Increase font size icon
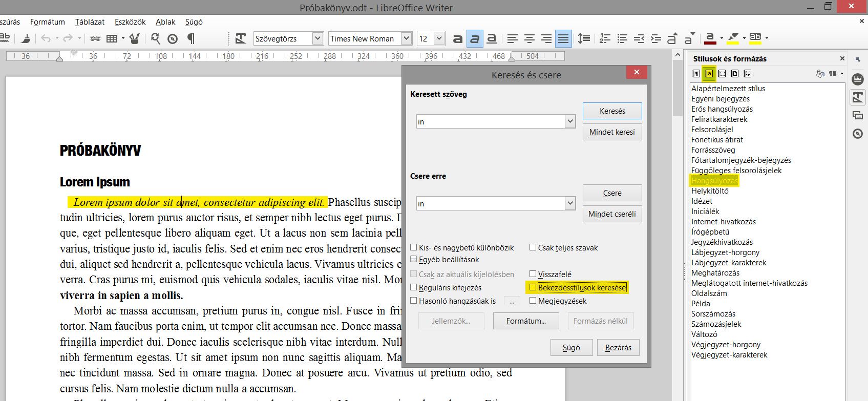Viewport: 868px width, 401px height. point(672,38)
